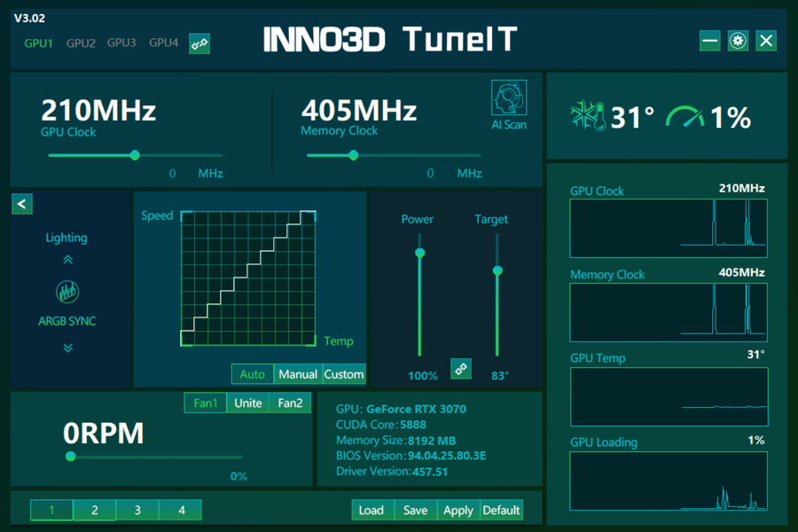Click the GPU Clock history graph
Screen dimensions: 798x532
[x=669, y=228]
